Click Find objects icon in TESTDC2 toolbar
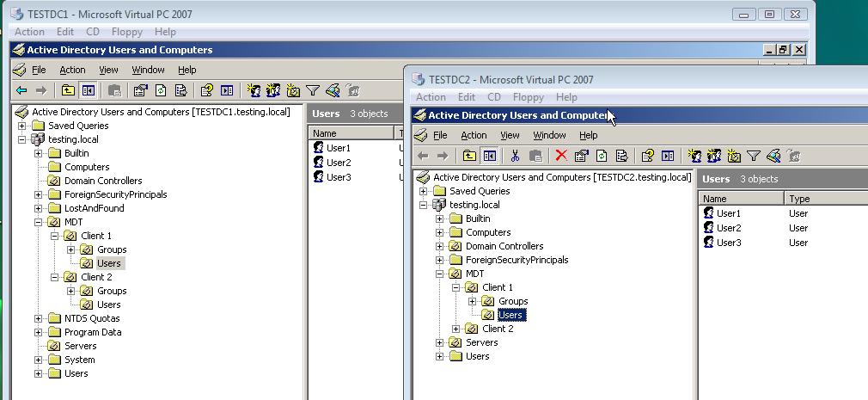The height and width of the screenshot is (400, 868). tap(773, 157)
